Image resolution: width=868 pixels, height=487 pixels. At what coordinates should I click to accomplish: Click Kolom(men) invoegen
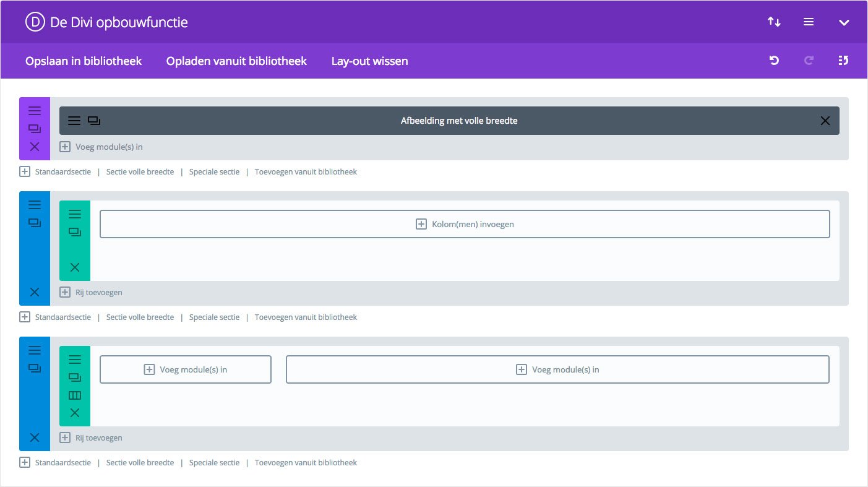[465, 224]
